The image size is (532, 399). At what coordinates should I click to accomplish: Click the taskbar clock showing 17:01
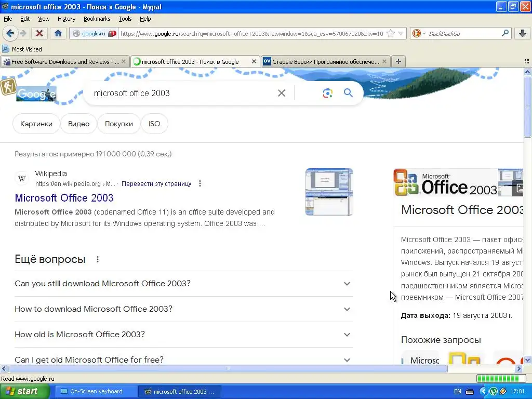tap(517, 392)
